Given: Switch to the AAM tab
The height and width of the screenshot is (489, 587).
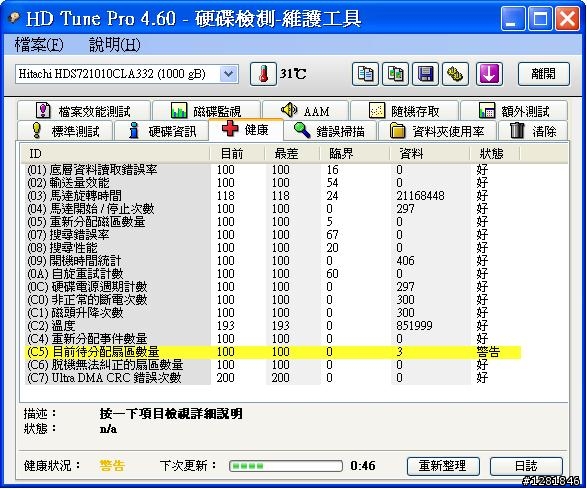Looking at the screenshot, I should 305,111.
